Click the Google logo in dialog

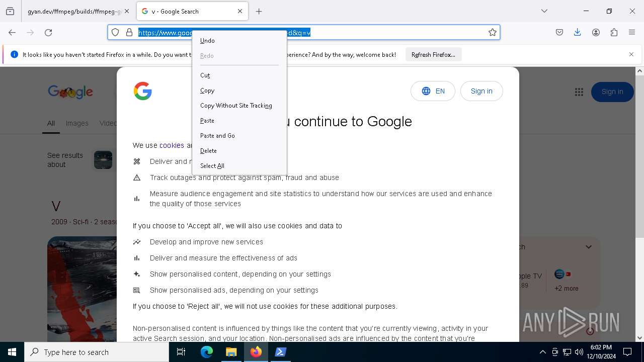click(143, 91)
